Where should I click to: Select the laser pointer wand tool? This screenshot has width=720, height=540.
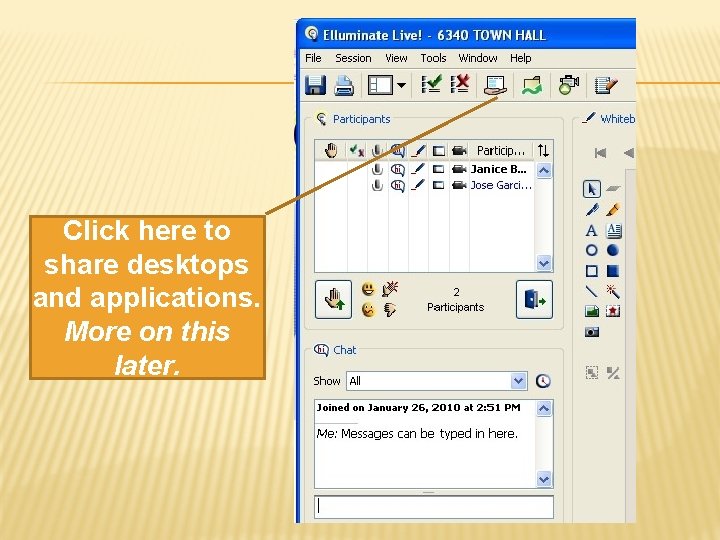coord(613,291)
